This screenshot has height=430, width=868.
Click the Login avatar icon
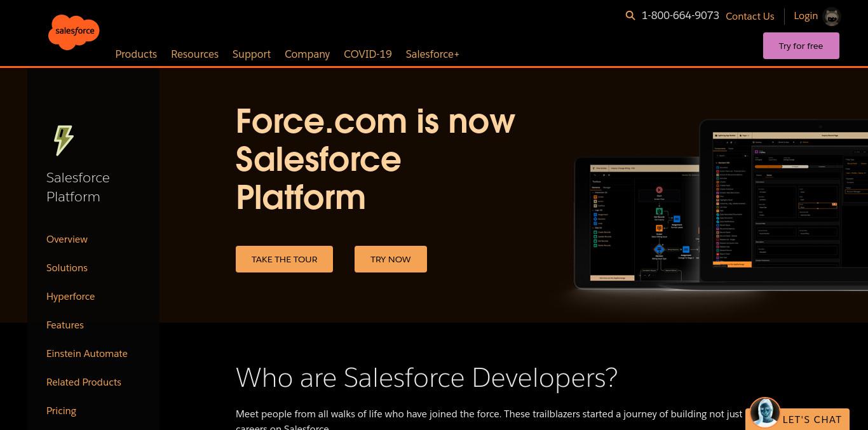pyautogui.click(x=832, y=17)
